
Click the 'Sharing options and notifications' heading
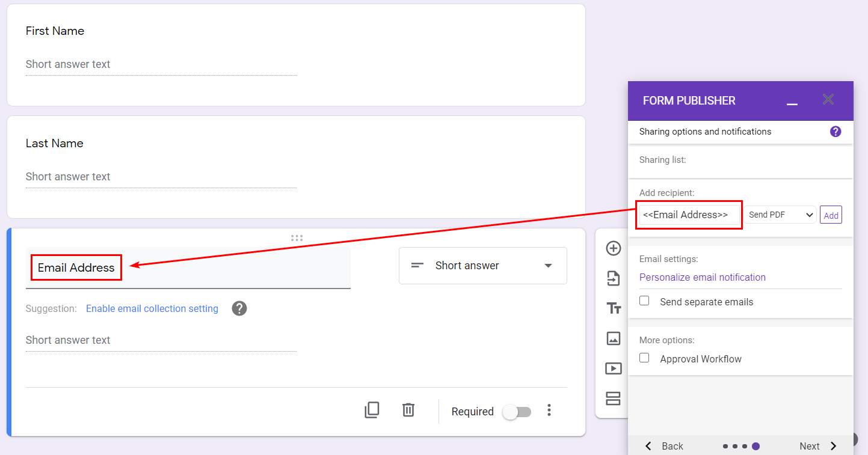705,132
